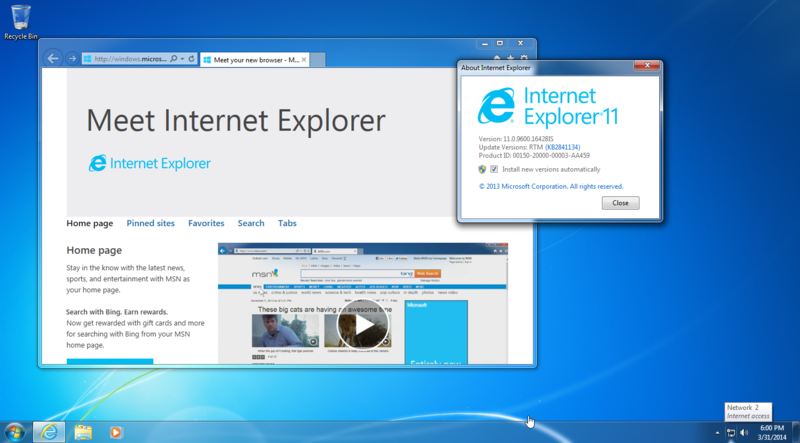Click the taskbar clock showing 6:00 PM
800x443 pixels.
[772, 432]
